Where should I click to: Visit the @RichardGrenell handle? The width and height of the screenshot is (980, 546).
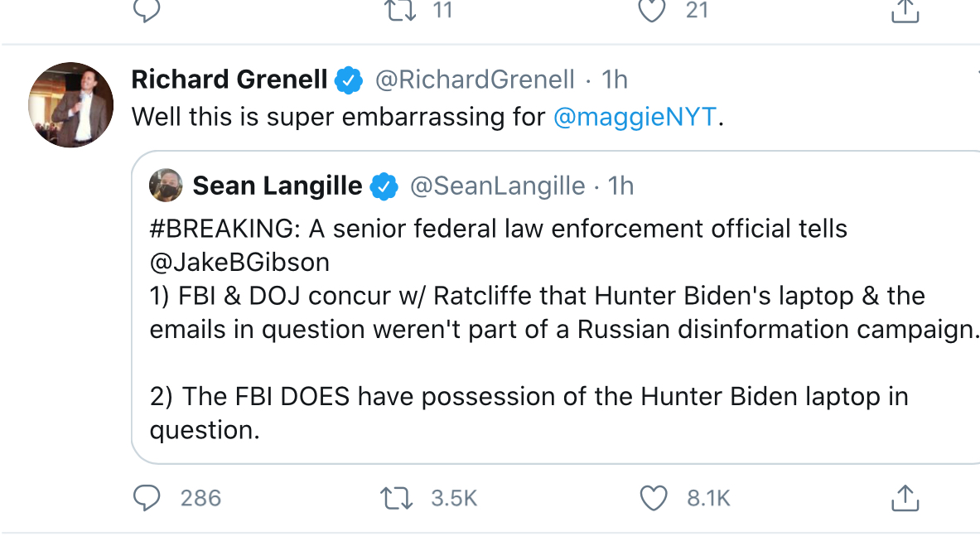(x=475, y=80)
